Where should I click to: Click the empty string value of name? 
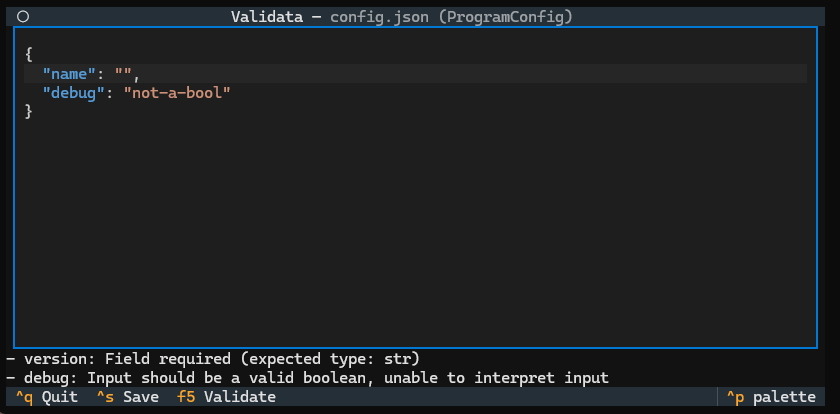pyautogui.click(x=124, y=74)
